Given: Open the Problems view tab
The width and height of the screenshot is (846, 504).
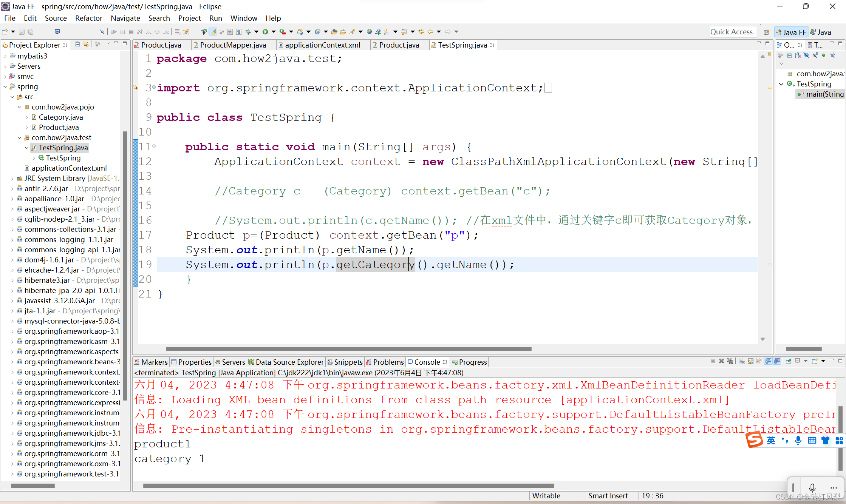Looking at the screenshot, I should pyautogui.click(x=388, y=362).
